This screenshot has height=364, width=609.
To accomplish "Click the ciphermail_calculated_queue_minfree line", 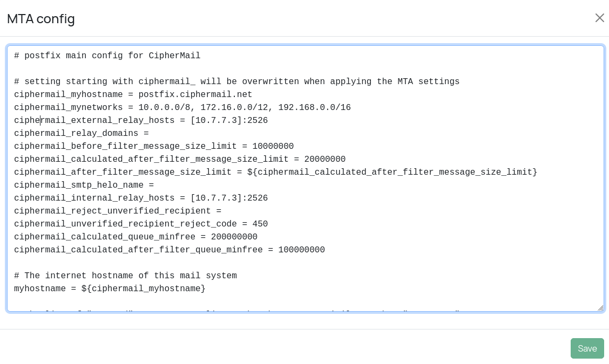I will click(x=136, y=237).
